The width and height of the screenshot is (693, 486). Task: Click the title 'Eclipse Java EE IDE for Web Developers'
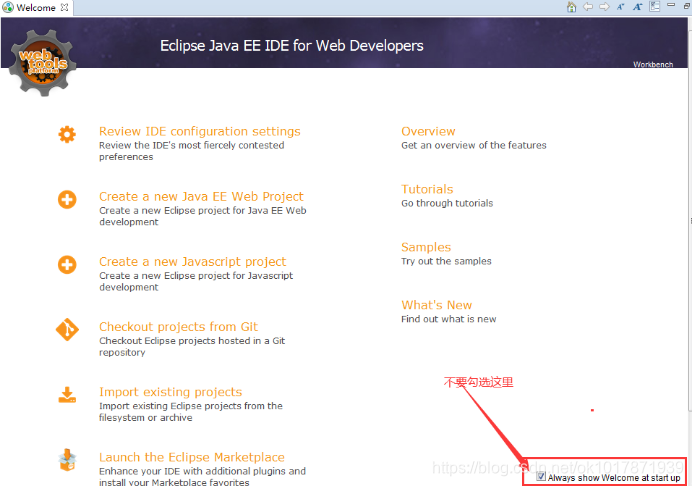pyautogui.click(x=292, y=46)
